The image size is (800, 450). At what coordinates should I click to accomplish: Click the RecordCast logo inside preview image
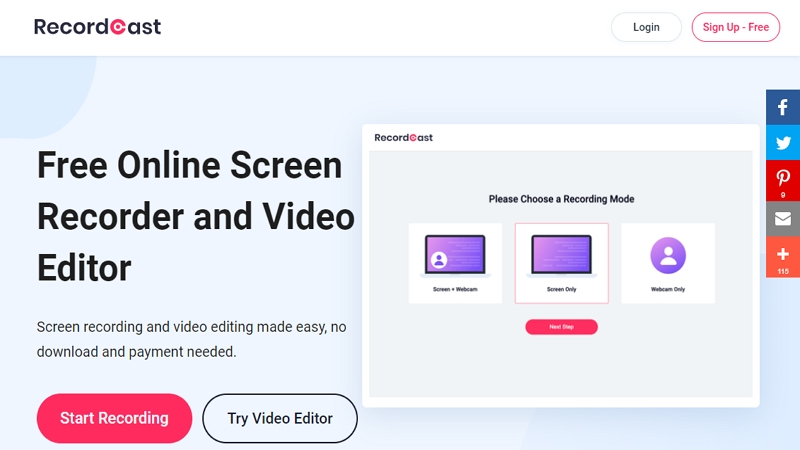point(403,138)
